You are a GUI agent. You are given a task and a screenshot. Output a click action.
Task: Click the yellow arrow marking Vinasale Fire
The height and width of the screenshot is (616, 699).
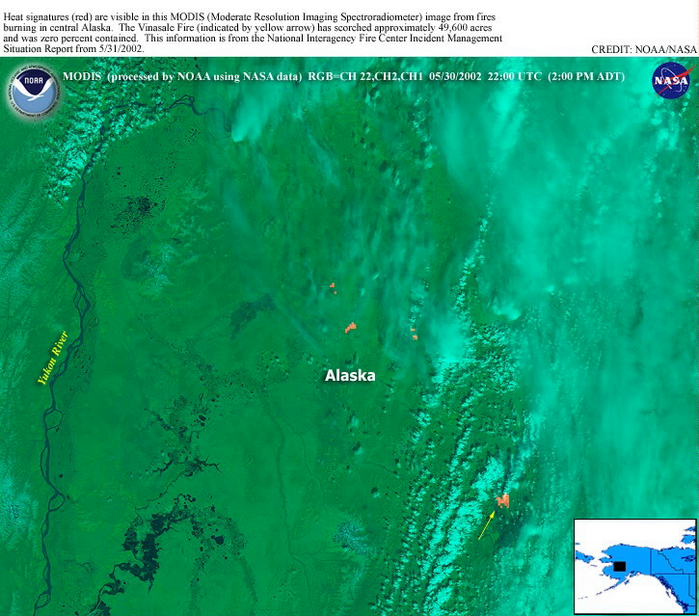coord(487,525)
